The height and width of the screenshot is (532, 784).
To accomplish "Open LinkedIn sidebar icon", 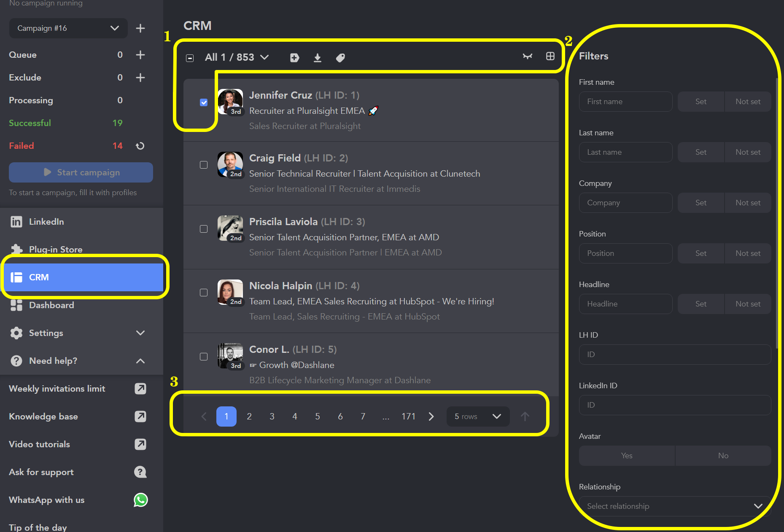I will (x=16, y=222).
